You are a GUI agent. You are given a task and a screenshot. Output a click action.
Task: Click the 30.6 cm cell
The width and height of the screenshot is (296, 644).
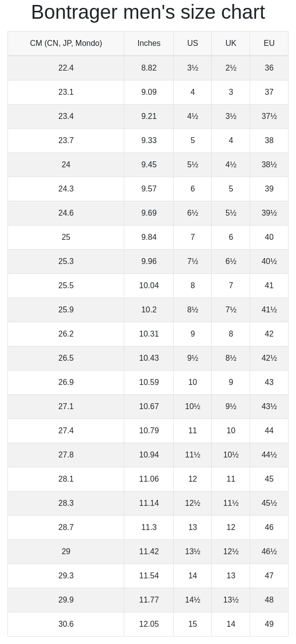[x=66, y=624]
